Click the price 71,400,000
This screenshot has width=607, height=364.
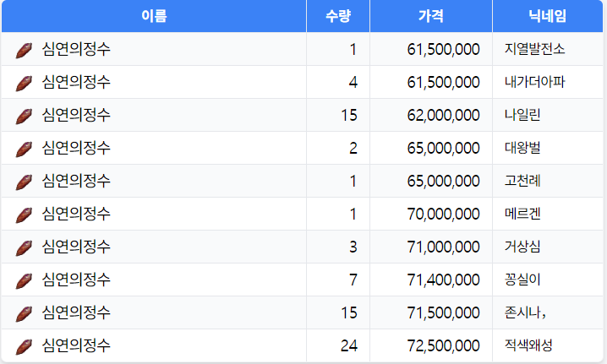pyautogui.click(x=443, y=280)
